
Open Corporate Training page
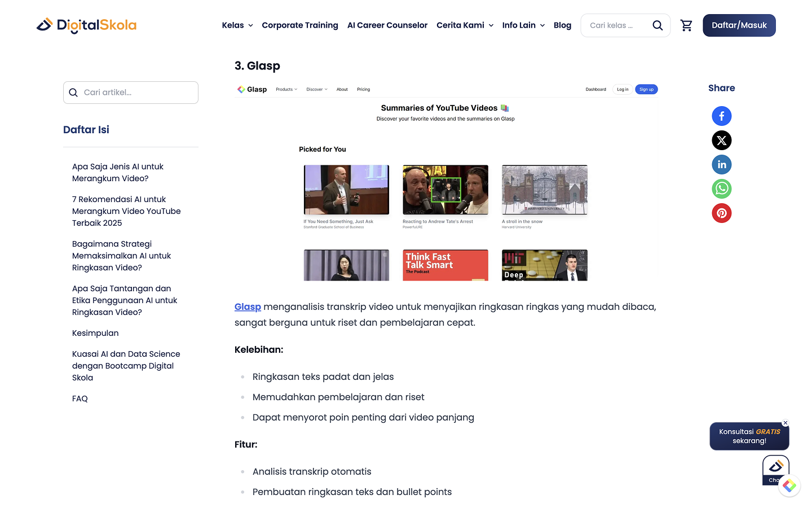pyautogui.click(x=300, y=25)
